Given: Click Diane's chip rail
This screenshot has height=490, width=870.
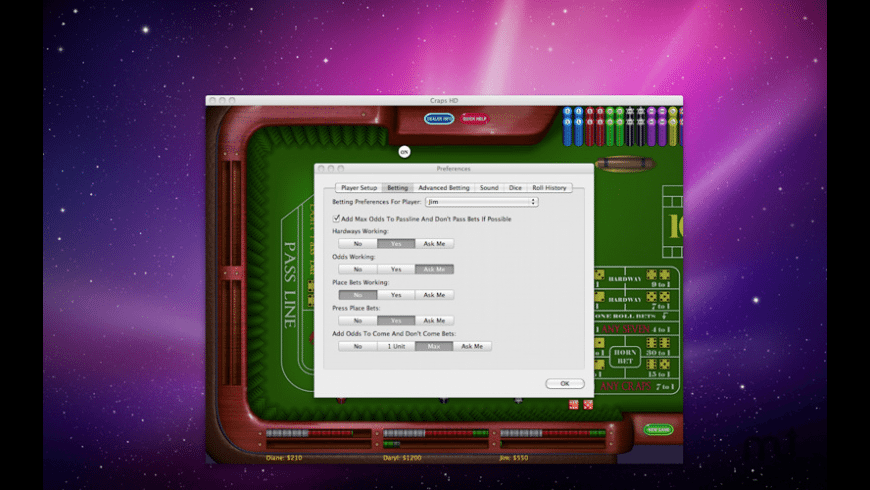Looking at the screenshot, I should click(318, 438).
